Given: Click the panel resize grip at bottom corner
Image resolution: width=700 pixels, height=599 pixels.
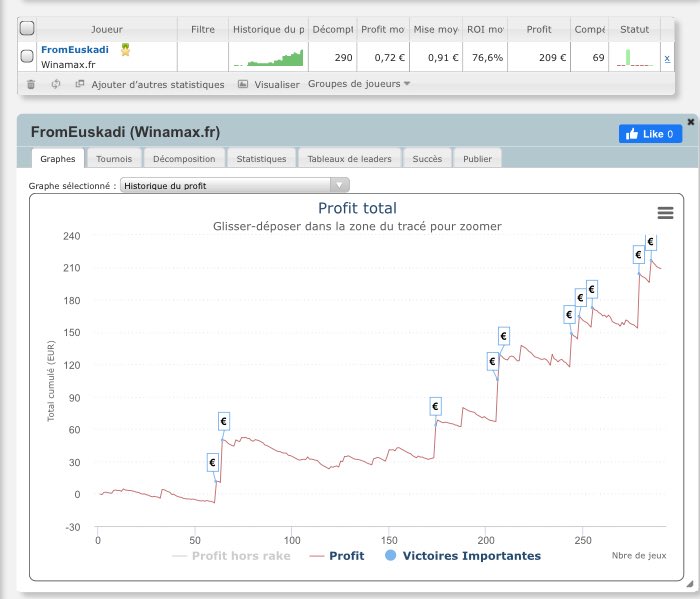Looking at the screenshot, I should (x=690, y=583).
